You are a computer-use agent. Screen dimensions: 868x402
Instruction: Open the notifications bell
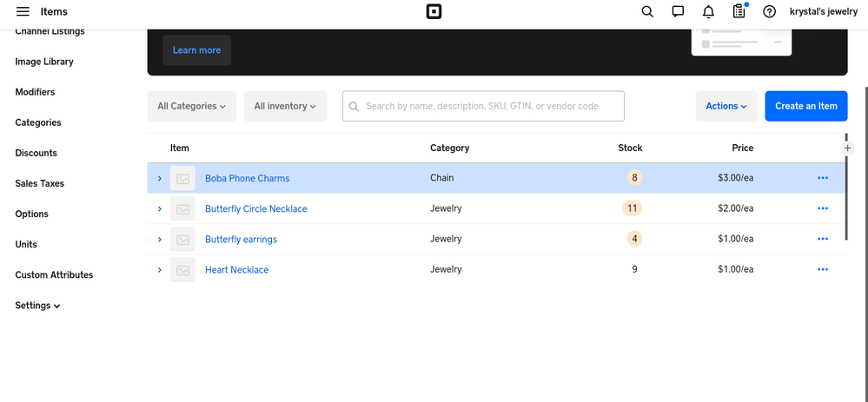pyautogui.click(x=708, y=11)
